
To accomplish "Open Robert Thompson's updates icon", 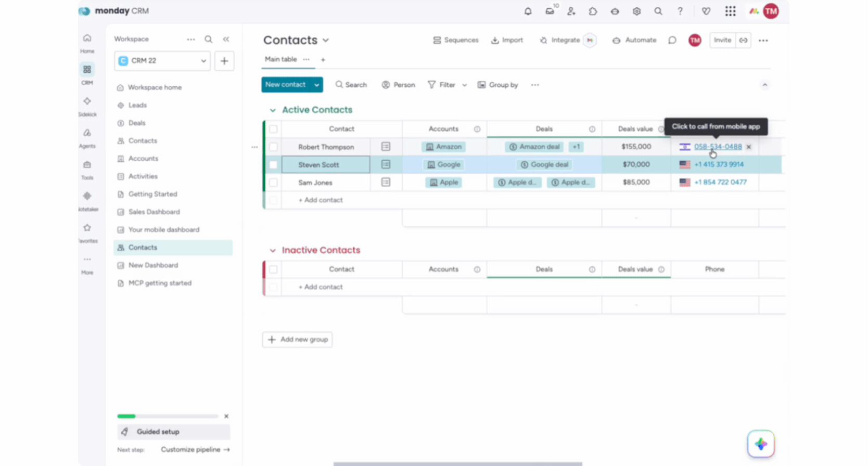I will [386, 147].
